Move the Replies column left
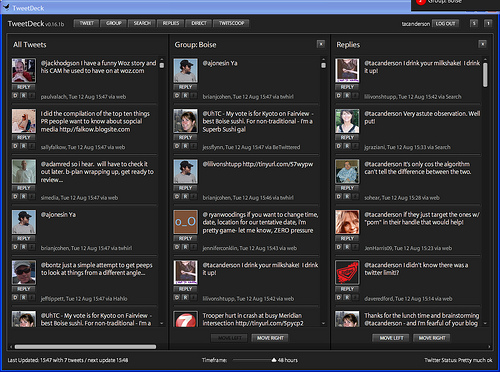The image size is (500, 372). click(x=392, y=338)
